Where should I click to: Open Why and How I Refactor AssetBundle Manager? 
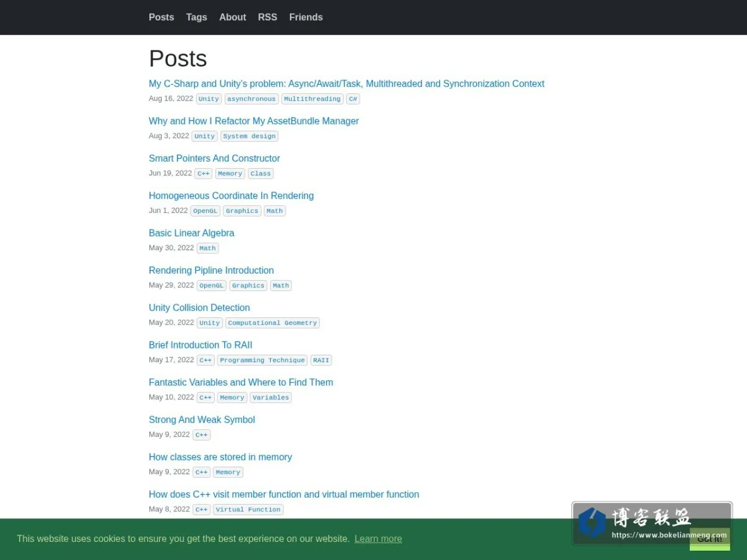254,121
